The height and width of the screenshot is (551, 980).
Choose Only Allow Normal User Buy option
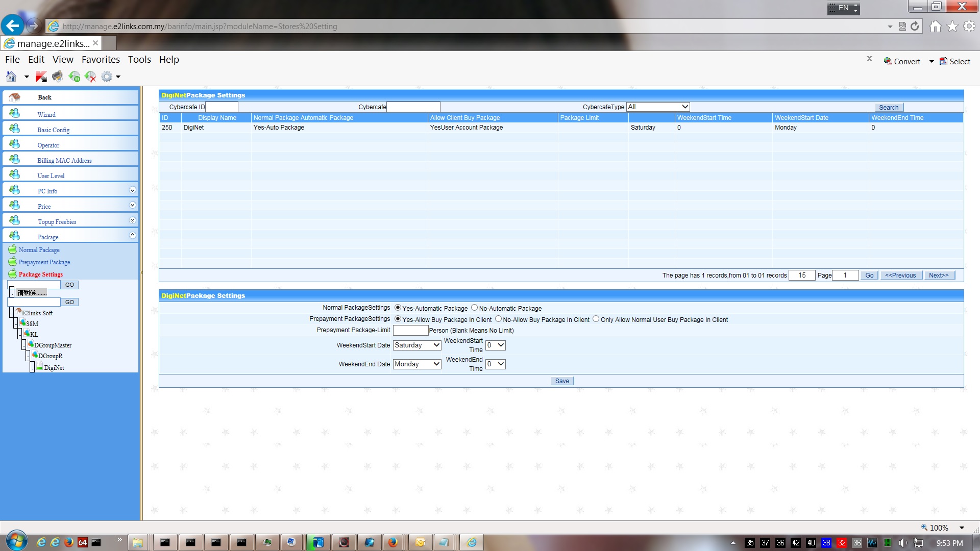point(596,319)
